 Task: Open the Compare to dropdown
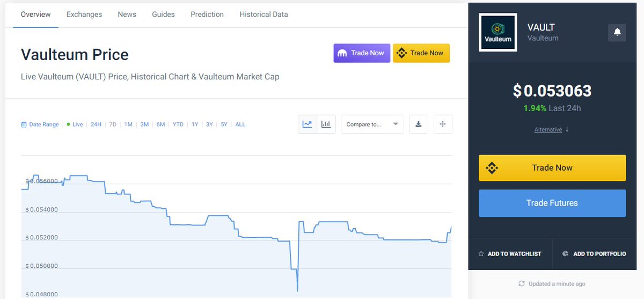372,124
